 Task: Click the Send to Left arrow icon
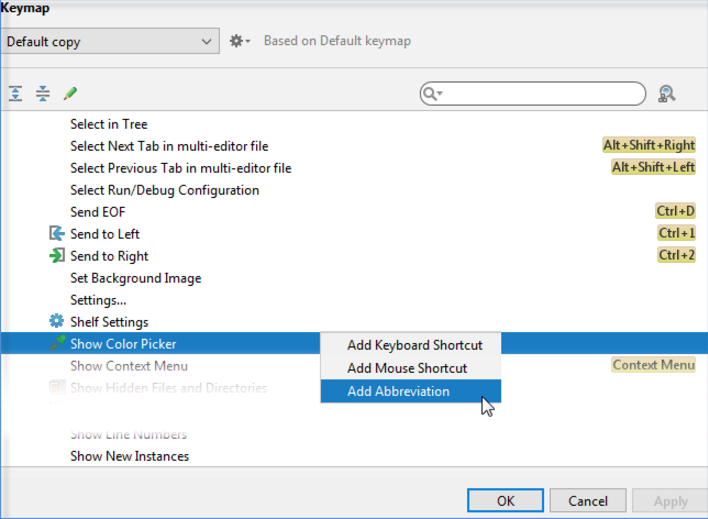point(56,234)
